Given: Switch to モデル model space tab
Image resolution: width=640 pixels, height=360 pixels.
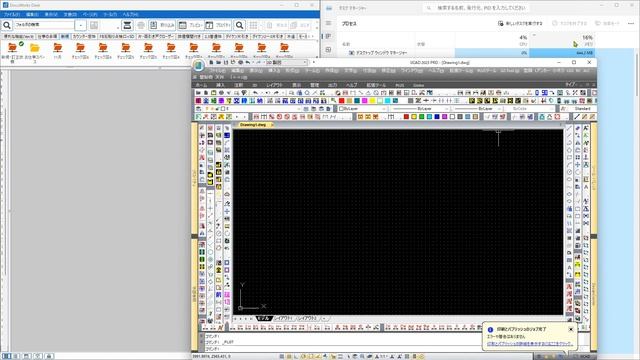Looking at the screenshot, I should point(263,318).
